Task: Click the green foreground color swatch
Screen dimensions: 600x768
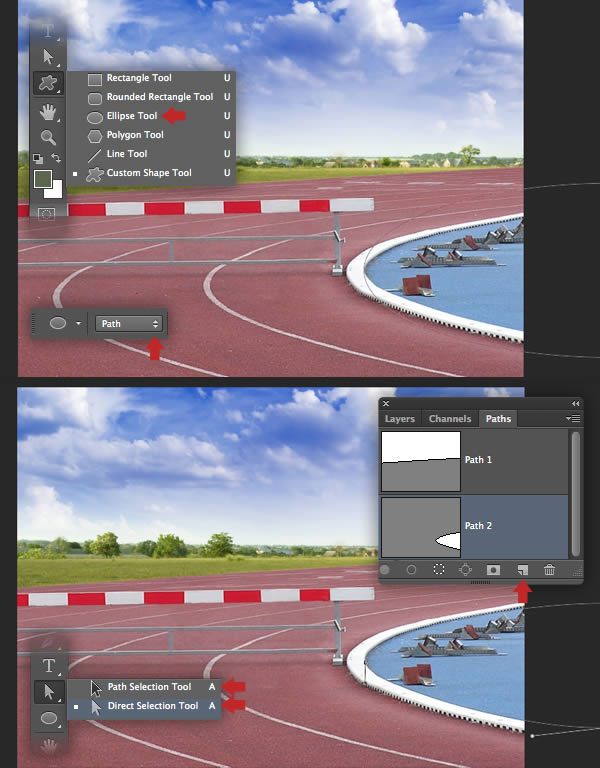Action: coord(43,179)
